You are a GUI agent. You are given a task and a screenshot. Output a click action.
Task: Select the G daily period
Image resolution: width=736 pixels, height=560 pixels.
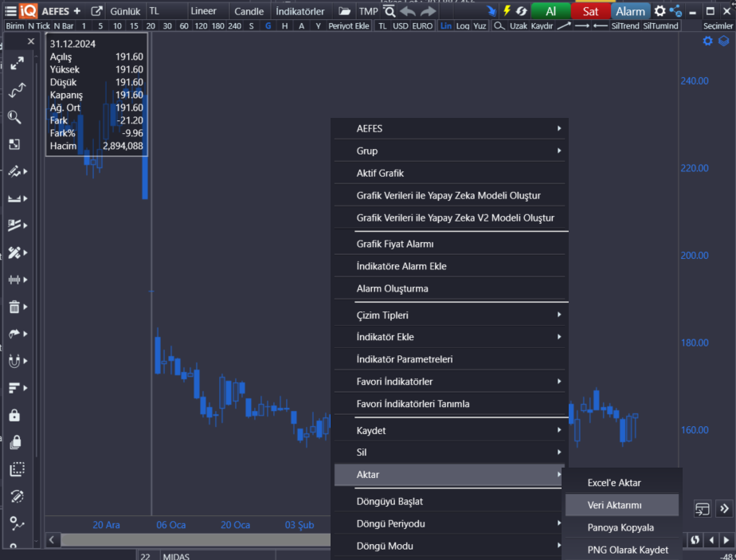[268, 25]
